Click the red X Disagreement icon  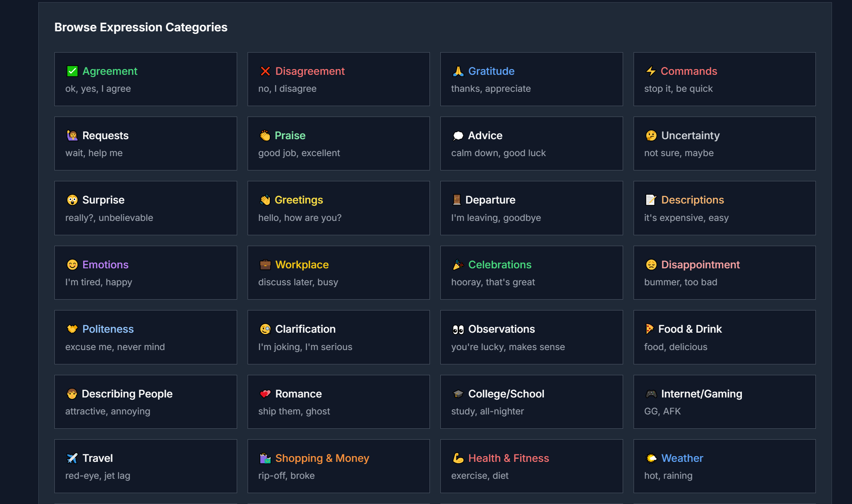265,71
